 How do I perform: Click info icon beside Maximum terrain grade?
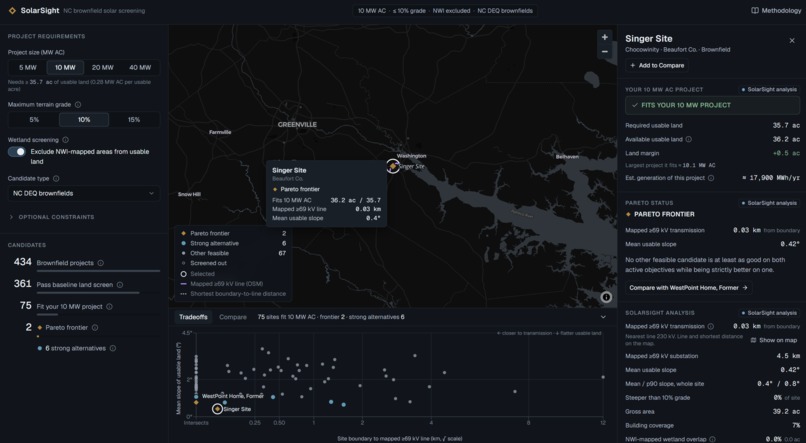[x=78, y=104]
